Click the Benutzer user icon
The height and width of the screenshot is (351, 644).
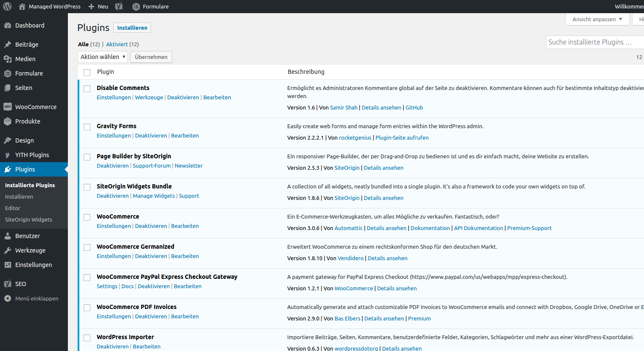pos(8,236)
